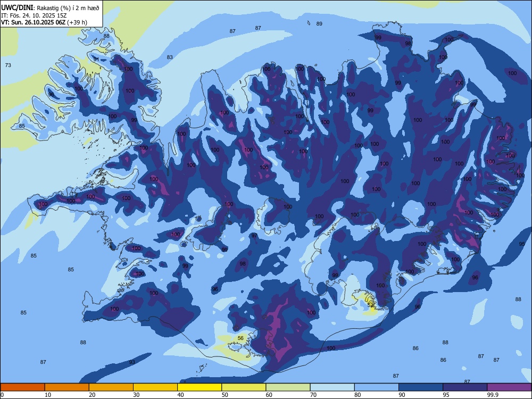Click the legend tick label 99.9
This screenshot has width=532, height=399.
493,395
